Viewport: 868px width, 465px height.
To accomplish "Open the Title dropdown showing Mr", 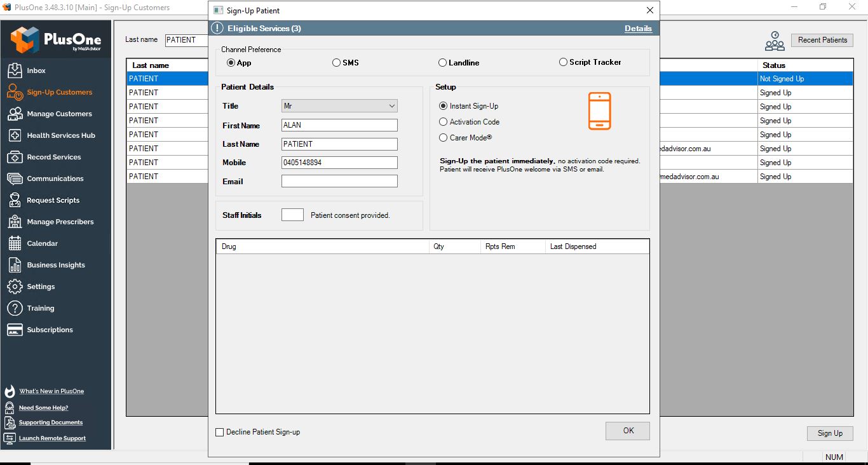I will [x=339, y=106].
